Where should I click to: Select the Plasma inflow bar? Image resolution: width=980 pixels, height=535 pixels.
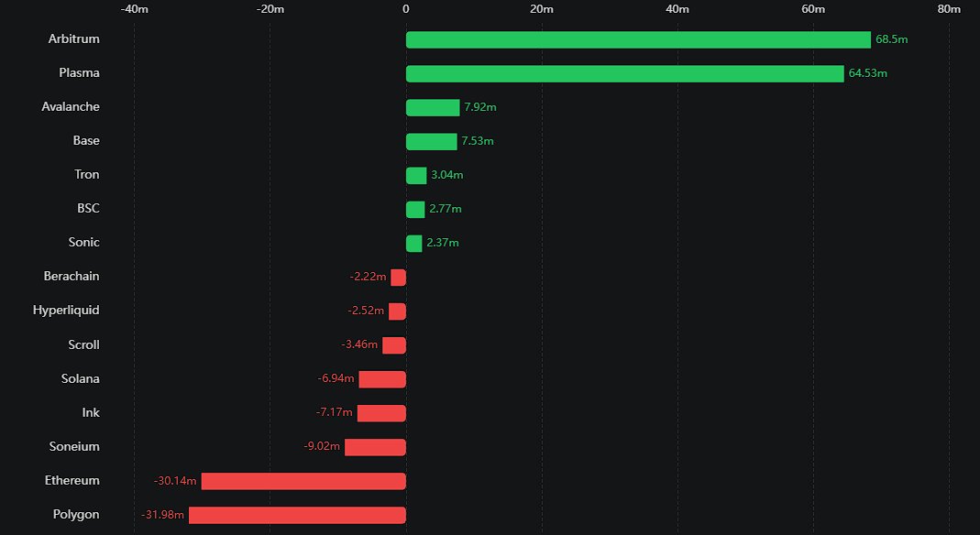pyautogui.click(x=624, y=73)
